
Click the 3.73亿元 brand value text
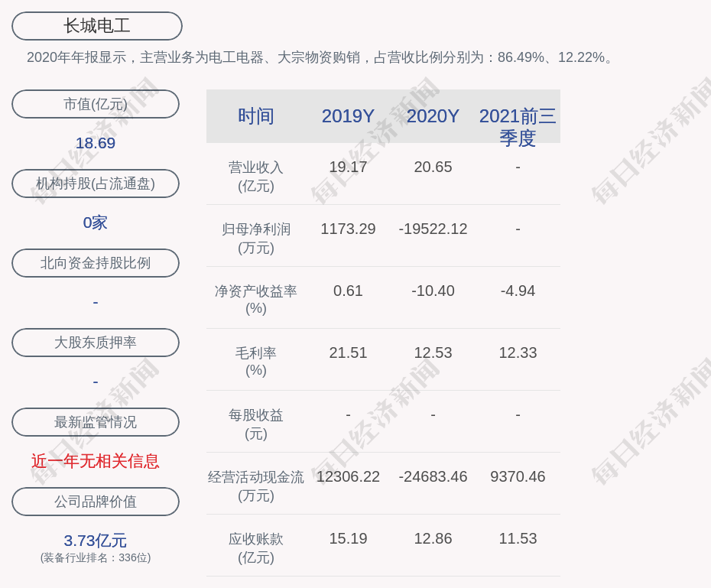pos(96,541)
